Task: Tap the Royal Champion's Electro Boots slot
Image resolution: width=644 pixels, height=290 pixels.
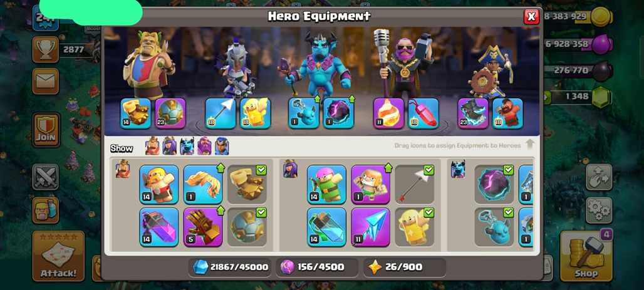Action: [473, 113]
